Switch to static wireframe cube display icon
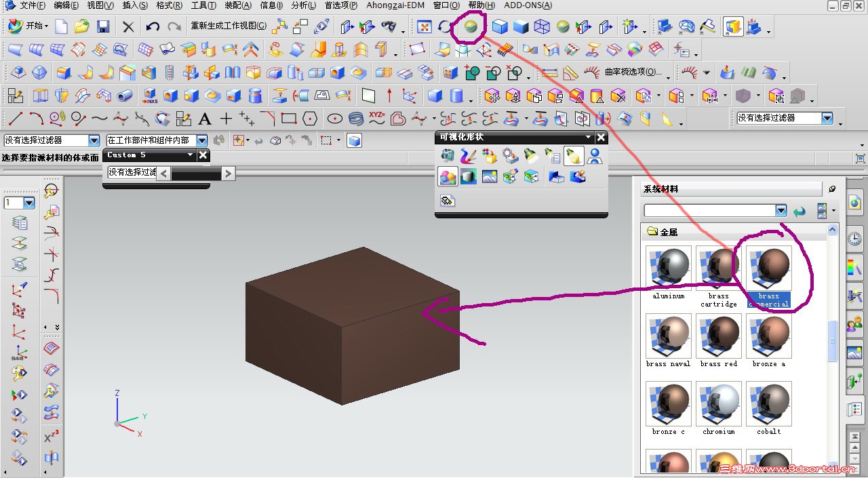This screenshot has width=868, height=478. pos(542,26)
